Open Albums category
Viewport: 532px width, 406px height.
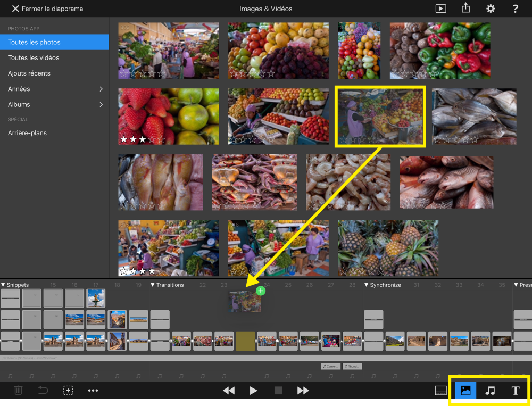19,104
